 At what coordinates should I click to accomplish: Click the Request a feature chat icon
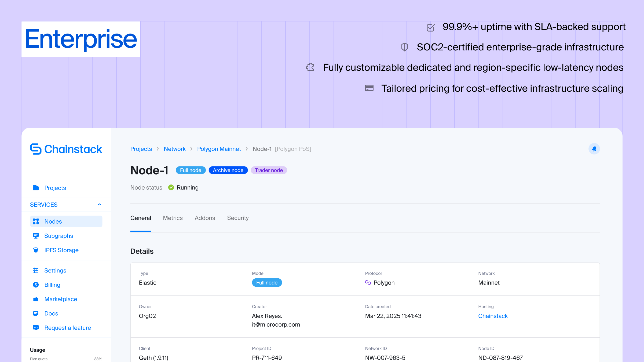pos(36,328)
